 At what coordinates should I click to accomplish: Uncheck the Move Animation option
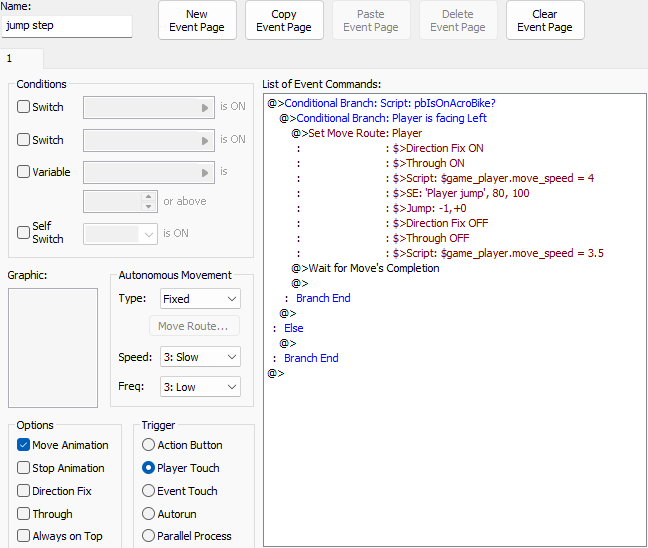24,445
